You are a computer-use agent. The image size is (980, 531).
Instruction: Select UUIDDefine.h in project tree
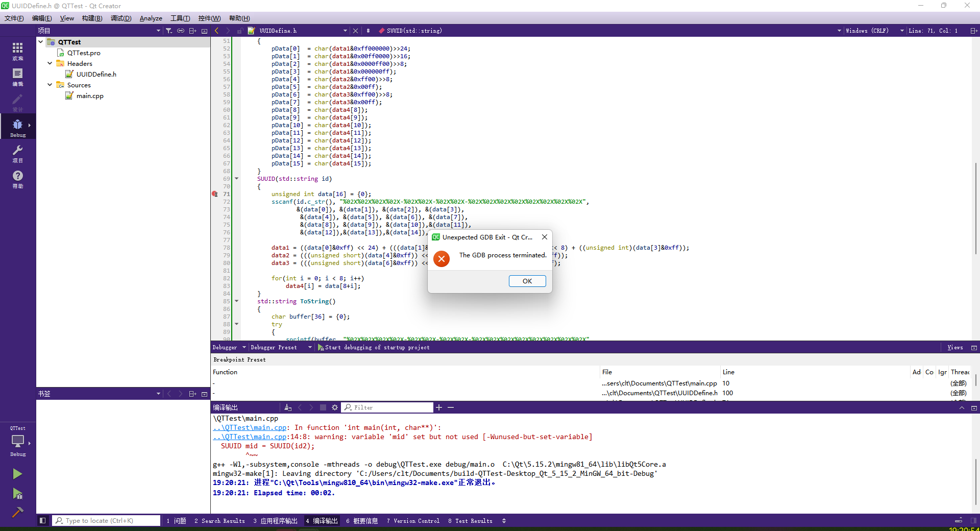pyautogui.click(x=96, y=74)
